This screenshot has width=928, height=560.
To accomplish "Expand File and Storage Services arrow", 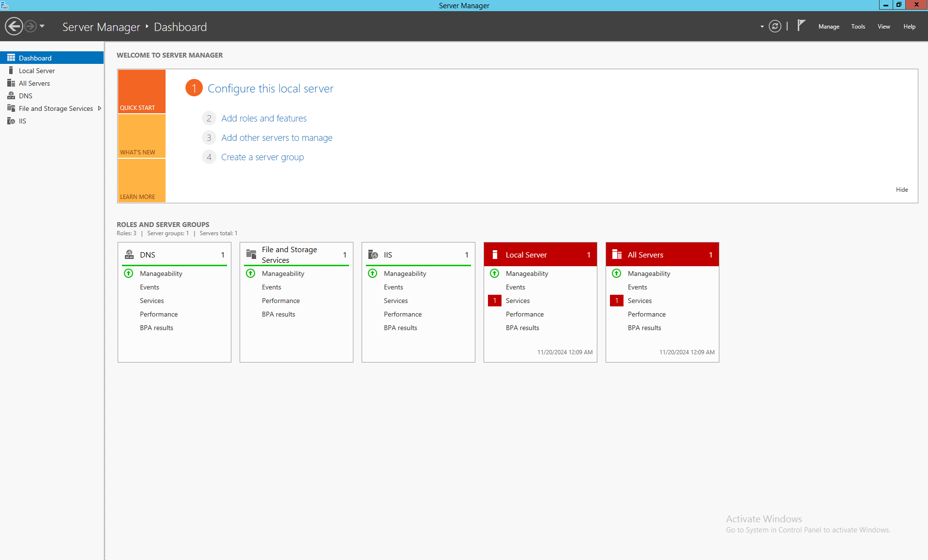I will click(x=99, y=108).
